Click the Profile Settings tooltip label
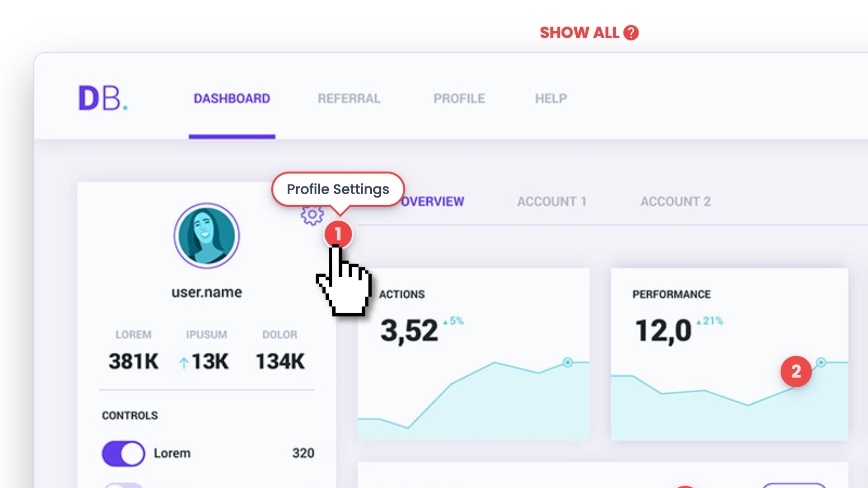Image resolution: width=868 pixels, height=488 pixels. point(338,189)
